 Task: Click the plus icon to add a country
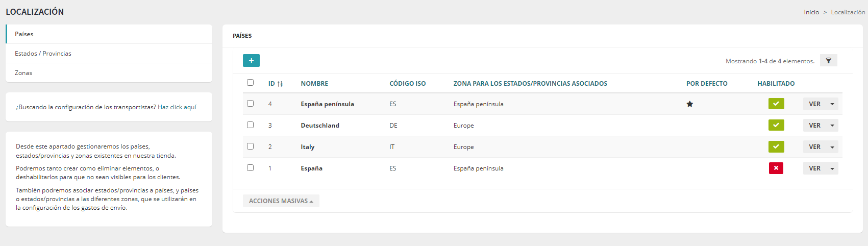click(251, 61)
